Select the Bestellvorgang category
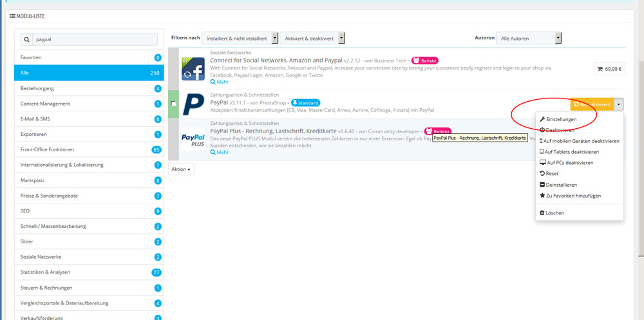Screen dimensions: 644x320 (x=89, y=88)
